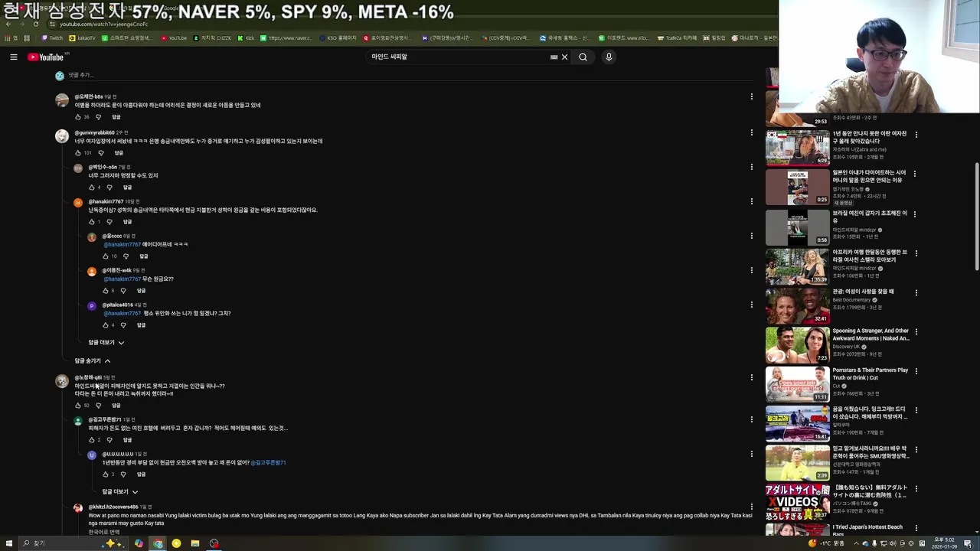
Task: Open Spooning A Stranger video thumbnail
Action: point(797,344)
